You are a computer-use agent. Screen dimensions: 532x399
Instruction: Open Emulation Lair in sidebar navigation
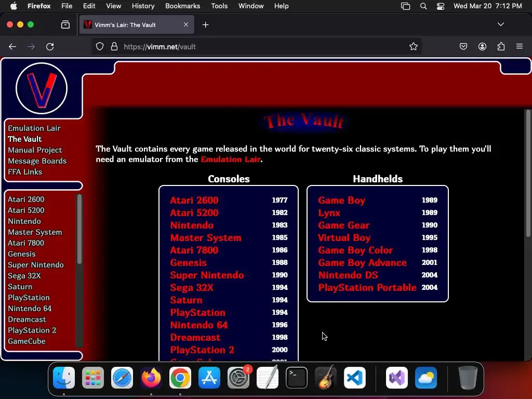click(x=34, y=128)
